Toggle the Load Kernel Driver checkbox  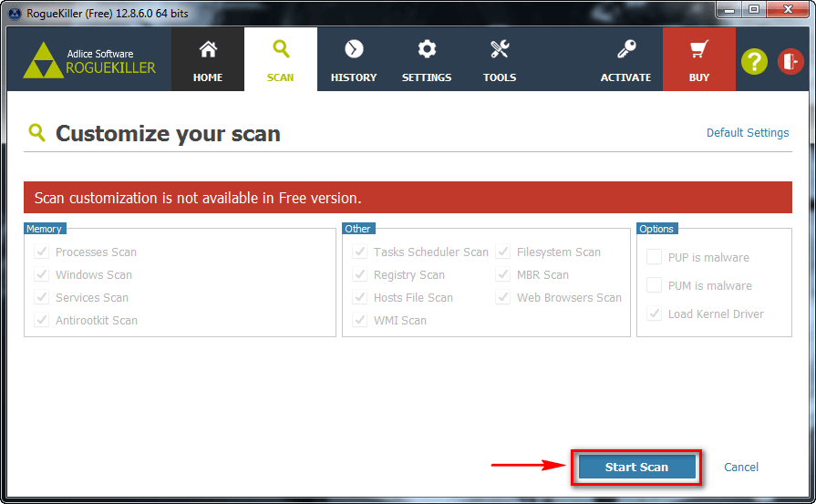(654, 314)
